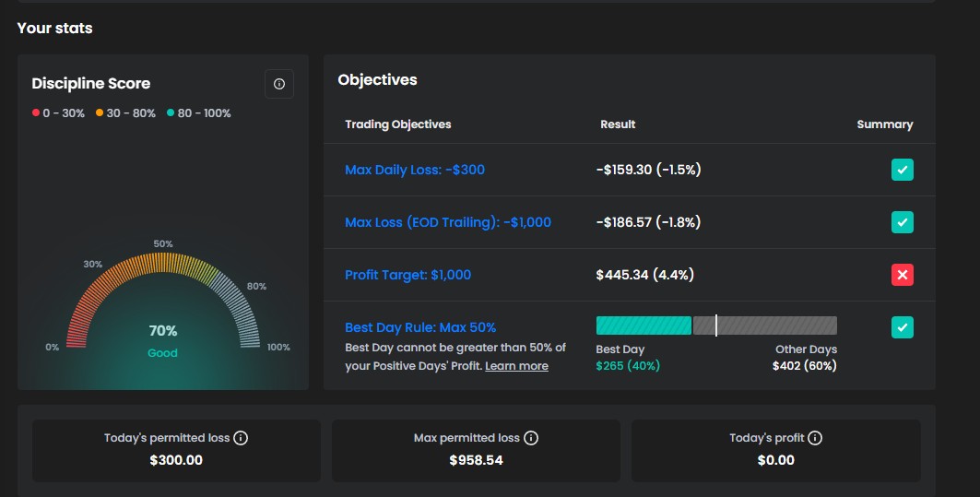Click the Your stats heading
Viewport: 980px width, 497px height.
point(55,29)
